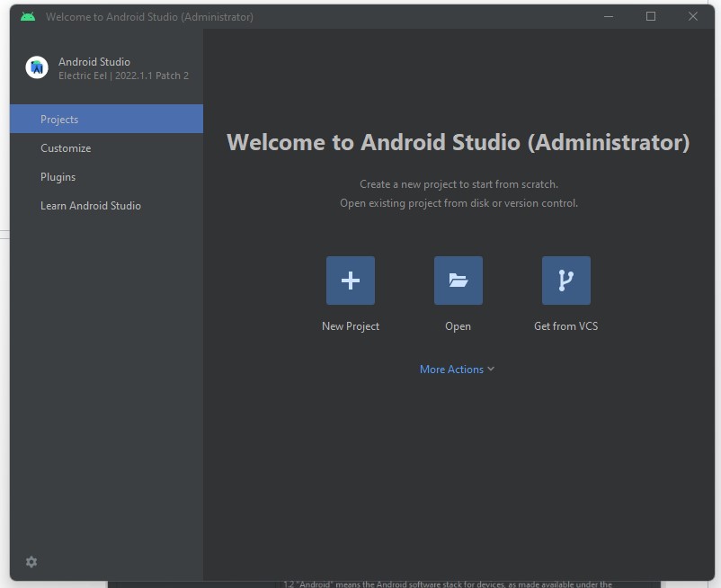721x588 pixels.
Task: Click the 'Open existing project' description text
Action: coord(458,203)
